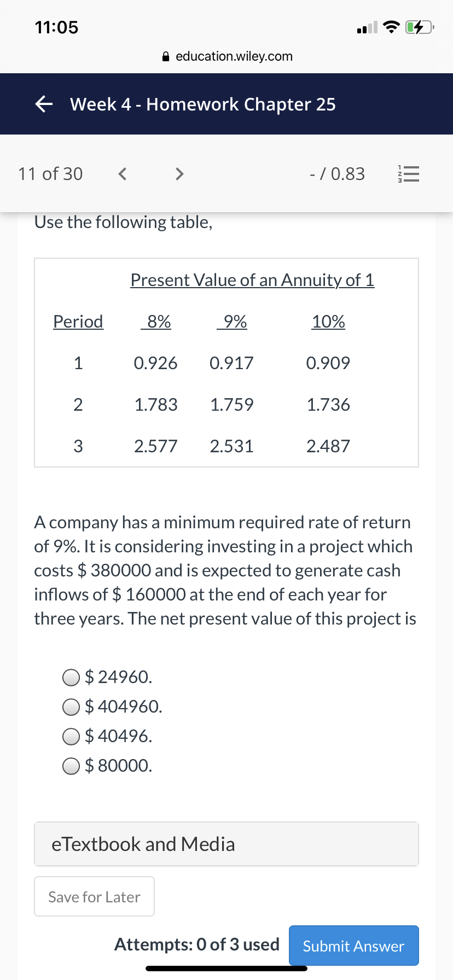Go to previous question chevron

coord(123,174)
